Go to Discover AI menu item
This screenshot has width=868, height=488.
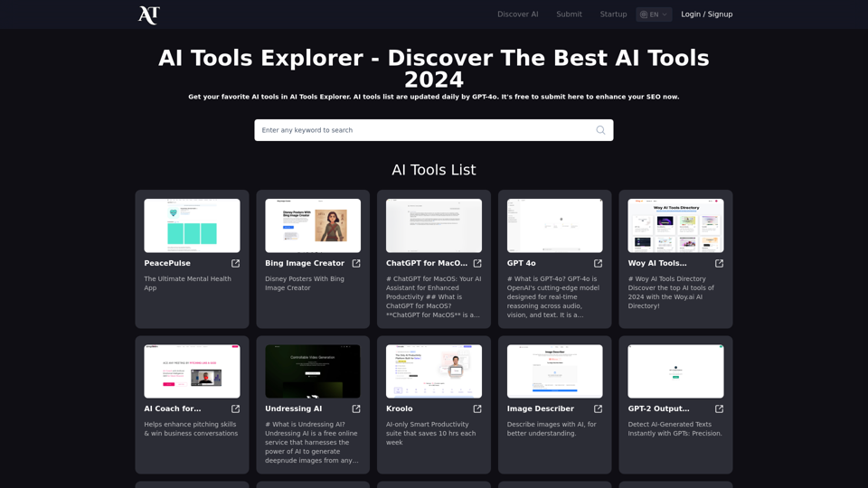pos(517,14)
